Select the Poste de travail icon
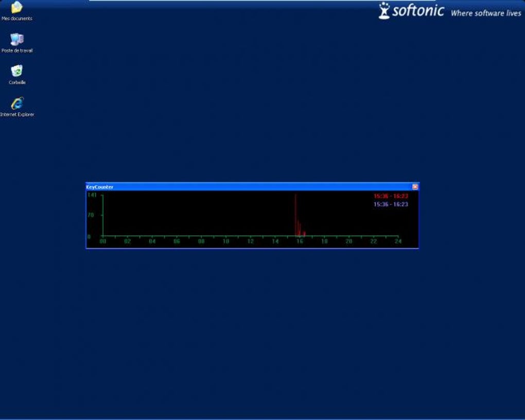Screen dimensions: 525x420 coord(17,43)
